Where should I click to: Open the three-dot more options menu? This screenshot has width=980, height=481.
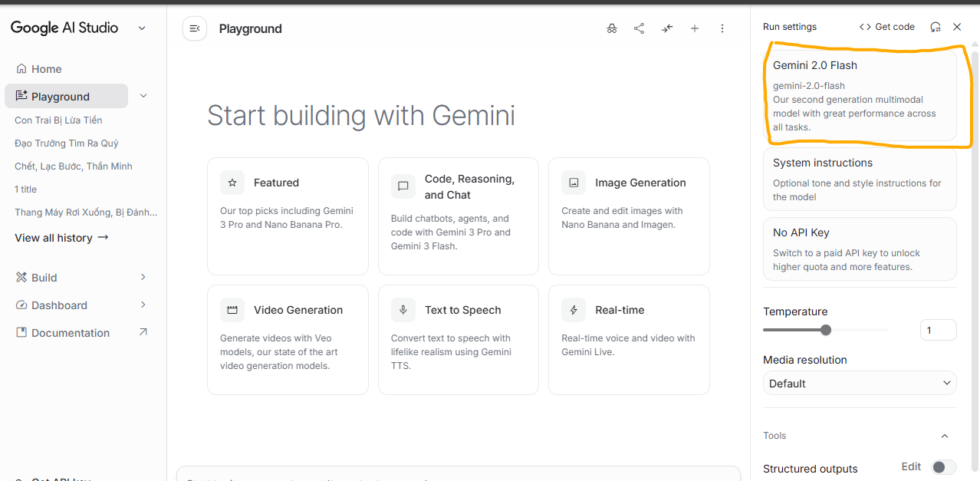point(722,28)
